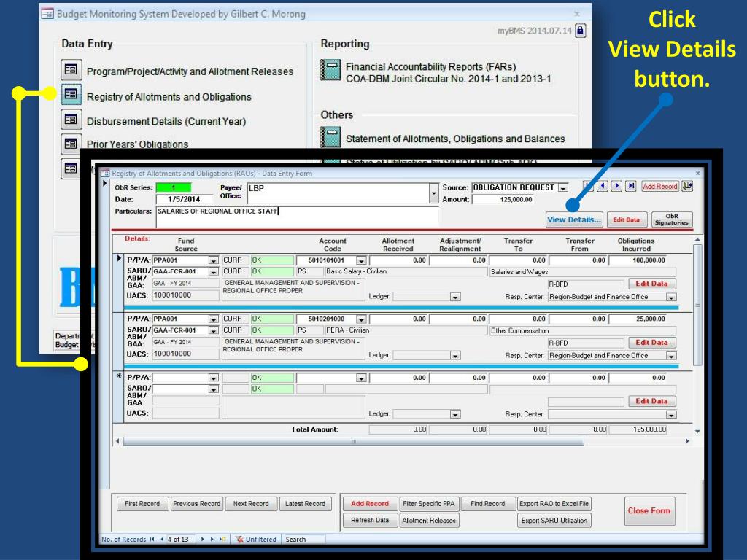Click the Next Record button
The image size is (747, 560).
[251, 503]
